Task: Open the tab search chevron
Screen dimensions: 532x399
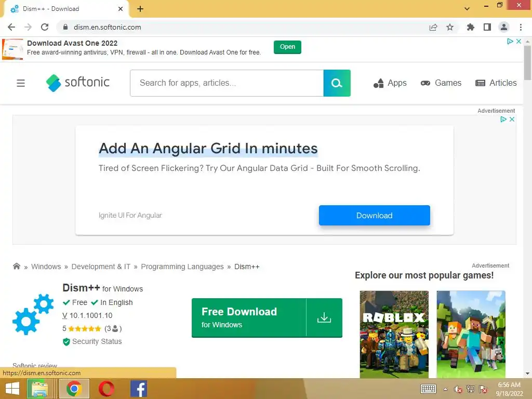Action: tap(467, 9)
